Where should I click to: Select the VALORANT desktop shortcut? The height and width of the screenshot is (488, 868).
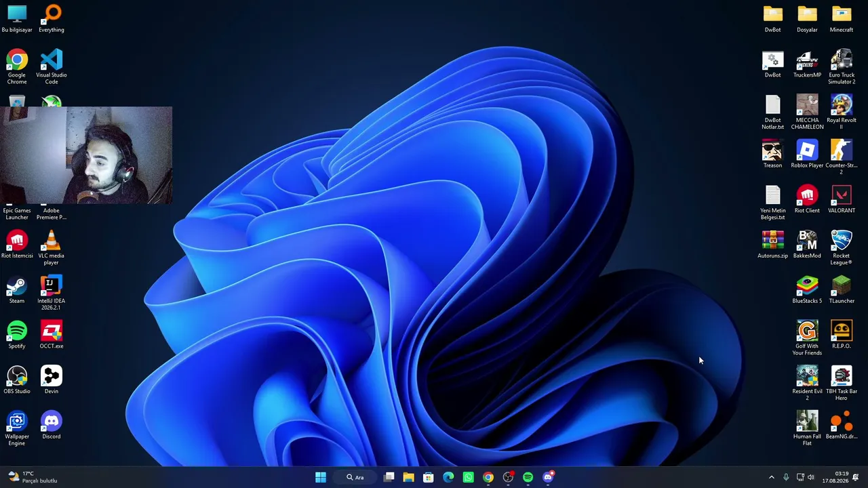[x=842, y=200]
